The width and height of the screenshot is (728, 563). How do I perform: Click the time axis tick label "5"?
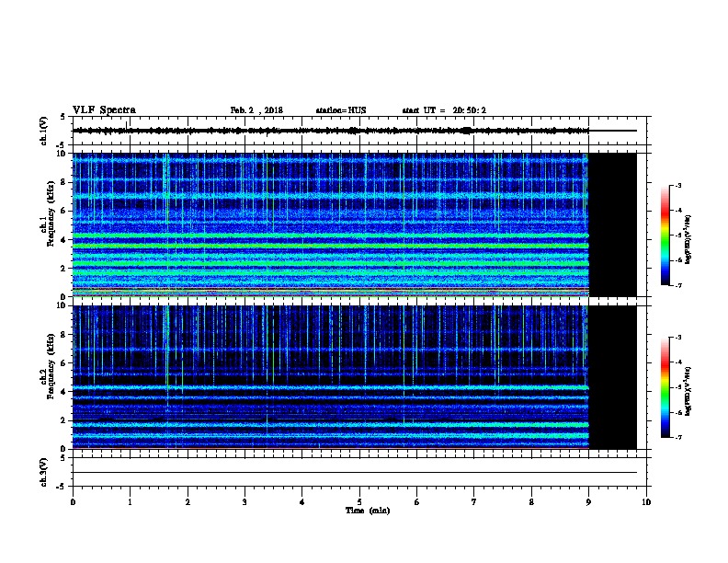click(359, 502)
